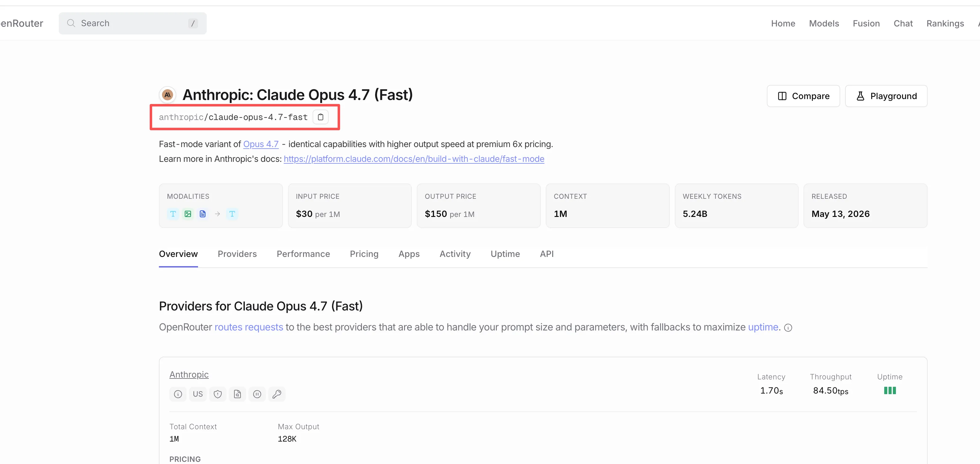
Task: Switch to the Performance tab
Action: click(303, 254)
